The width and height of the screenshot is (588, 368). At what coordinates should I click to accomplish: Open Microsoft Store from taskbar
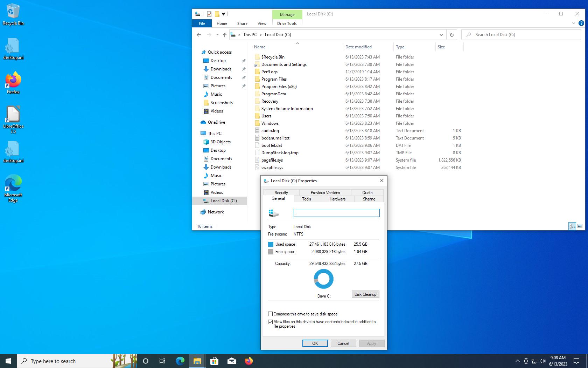pyautogui.click(x=214, y=361)
